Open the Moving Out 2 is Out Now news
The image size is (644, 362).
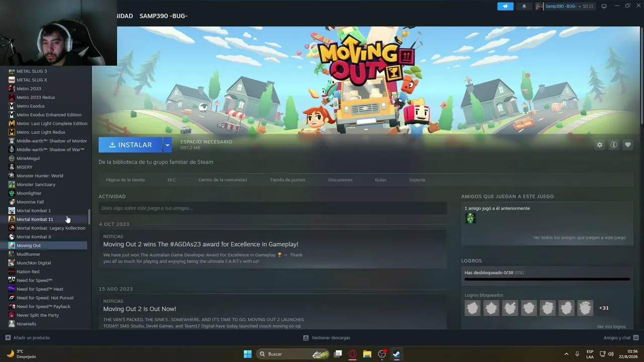[139, 309]
